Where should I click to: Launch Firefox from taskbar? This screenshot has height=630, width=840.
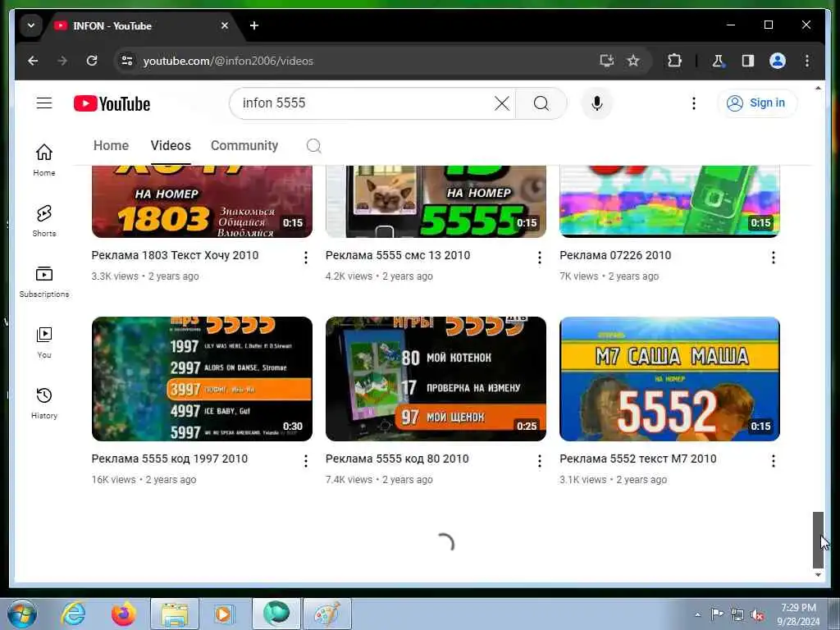124,614
